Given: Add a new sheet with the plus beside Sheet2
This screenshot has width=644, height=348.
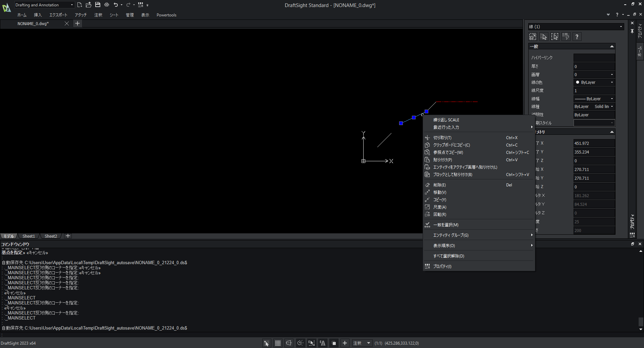Looking at the screenshot, I should coord(68,236).
